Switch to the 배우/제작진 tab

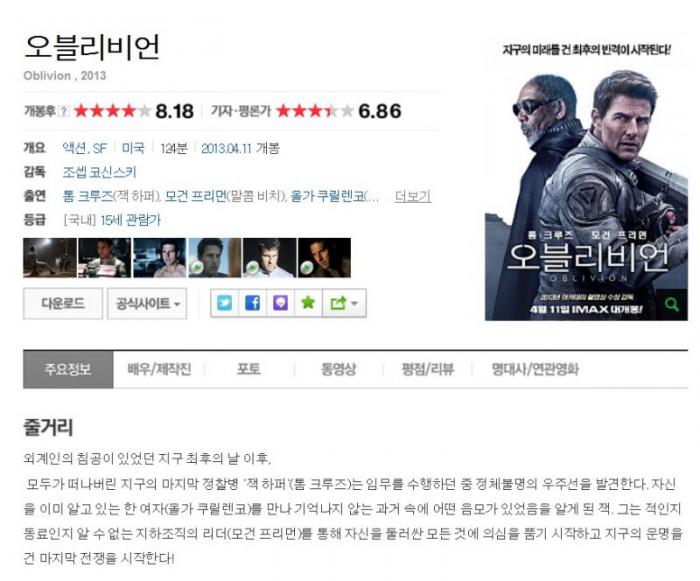click(159, 369)
